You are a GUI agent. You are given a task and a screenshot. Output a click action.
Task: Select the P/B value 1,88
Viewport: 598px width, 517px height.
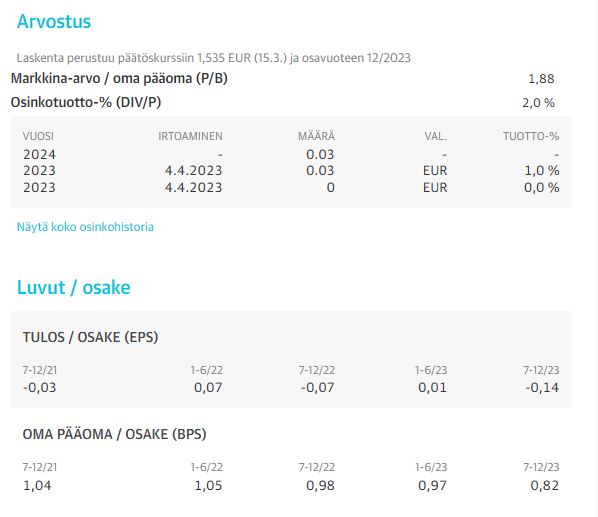tap(541, 79)
